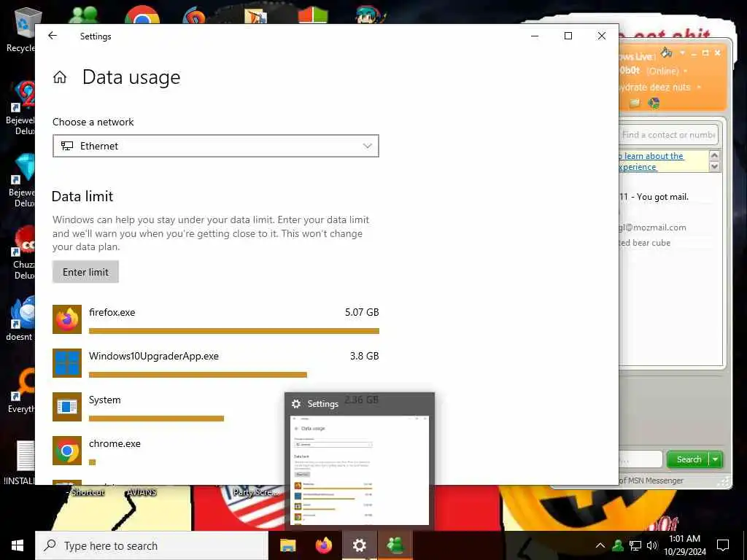Select the Google Chrome desktop icon
Screen dimensions: 747x560
click(x=142, y=15)
